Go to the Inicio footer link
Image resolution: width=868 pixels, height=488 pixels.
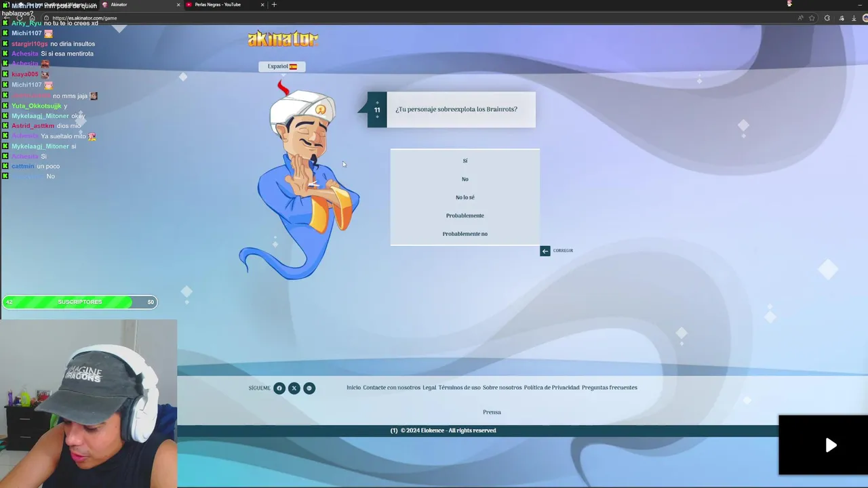click(x=353, y=388)
